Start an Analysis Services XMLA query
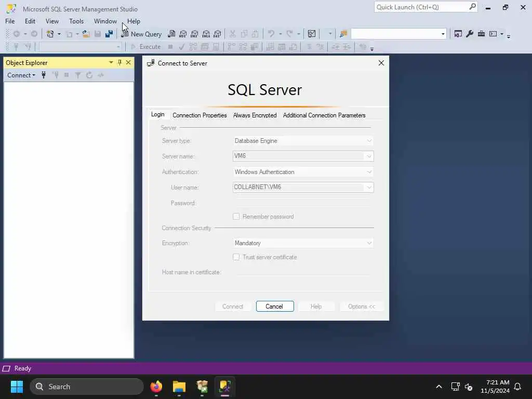This screenshot has height=399, width=532. coord(206,34)
